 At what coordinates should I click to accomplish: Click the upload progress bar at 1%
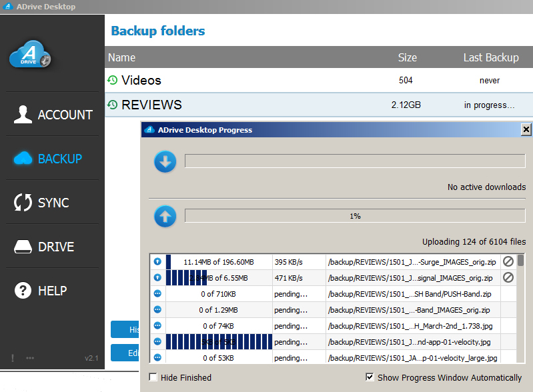coord(354,216)
